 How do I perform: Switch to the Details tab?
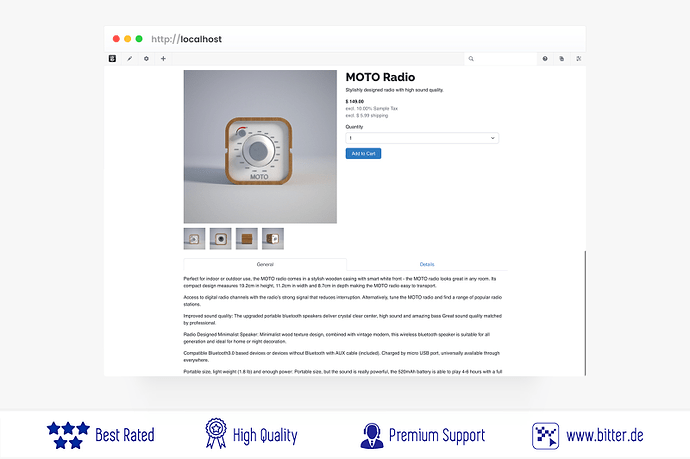coord(427,264)
